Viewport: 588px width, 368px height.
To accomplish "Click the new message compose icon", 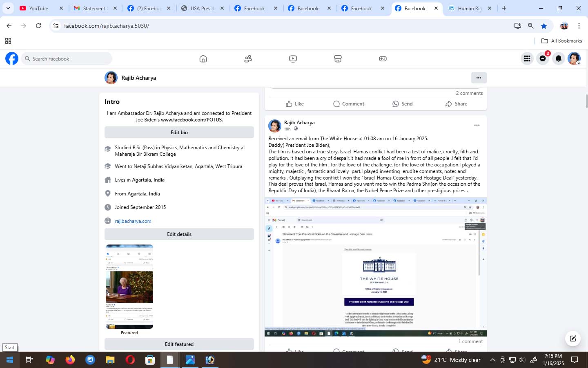I will (x=573, y=338).
